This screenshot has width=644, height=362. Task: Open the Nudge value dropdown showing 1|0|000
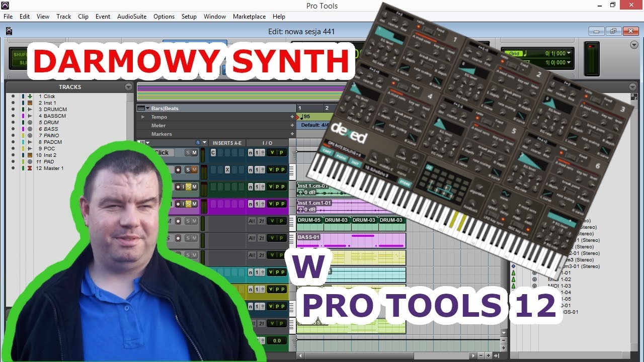[x=569, y=62]
